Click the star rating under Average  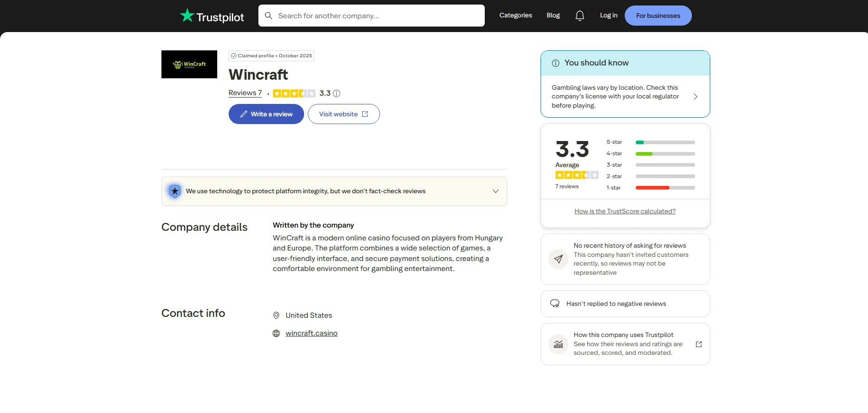577,175
